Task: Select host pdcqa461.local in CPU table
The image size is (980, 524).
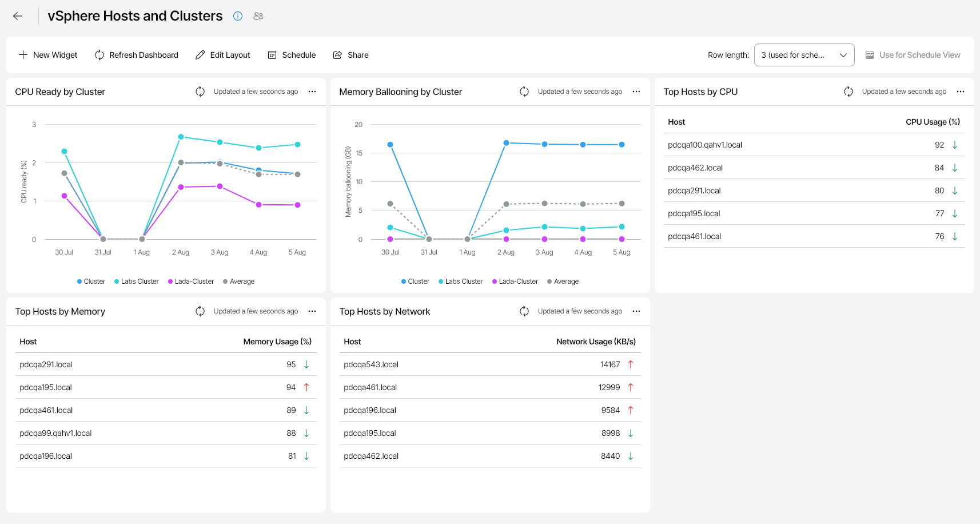Action: click(695, 236)
